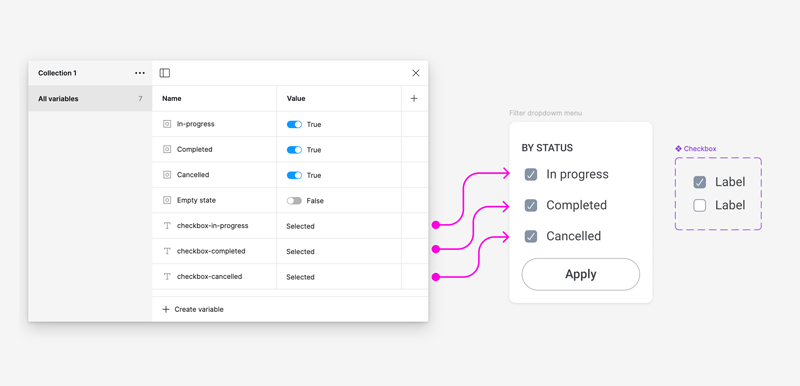Click the False value text for Empty state
Image resolution: width=800 pixels, height=386 pixels.
[315, 201]
